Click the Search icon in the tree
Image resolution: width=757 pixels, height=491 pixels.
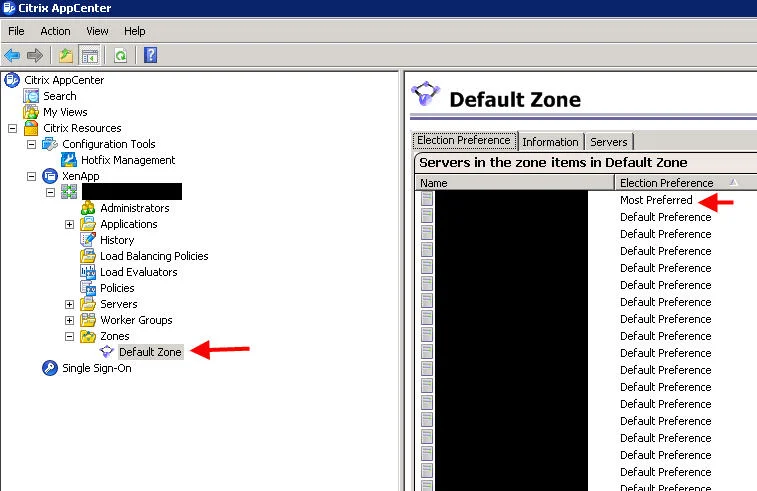click(x=31, y=96)
